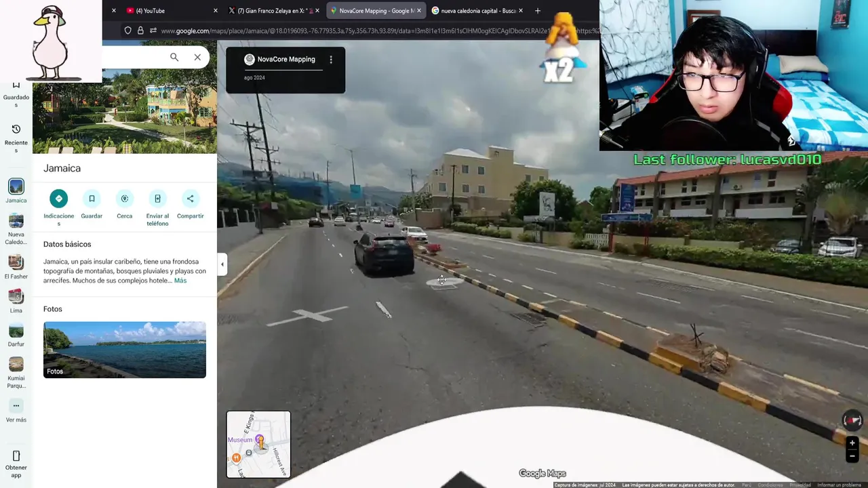Send Jamaica to phone with Enviar al teléfono
This screenshot has height=488, width=868.
[157, 199]
